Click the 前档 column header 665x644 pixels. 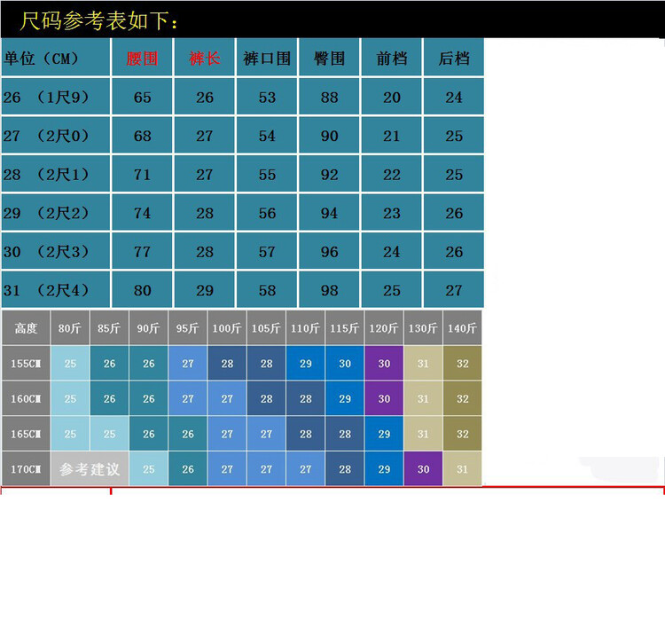click(392, 59)
